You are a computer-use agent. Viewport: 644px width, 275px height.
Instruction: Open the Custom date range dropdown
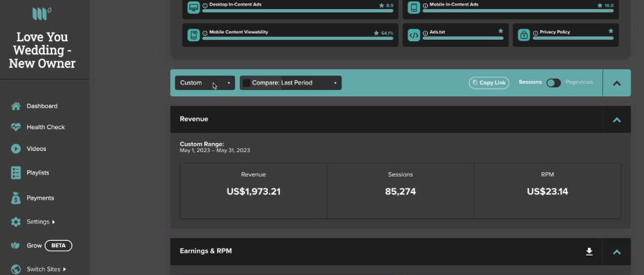[x=205, y=83]
